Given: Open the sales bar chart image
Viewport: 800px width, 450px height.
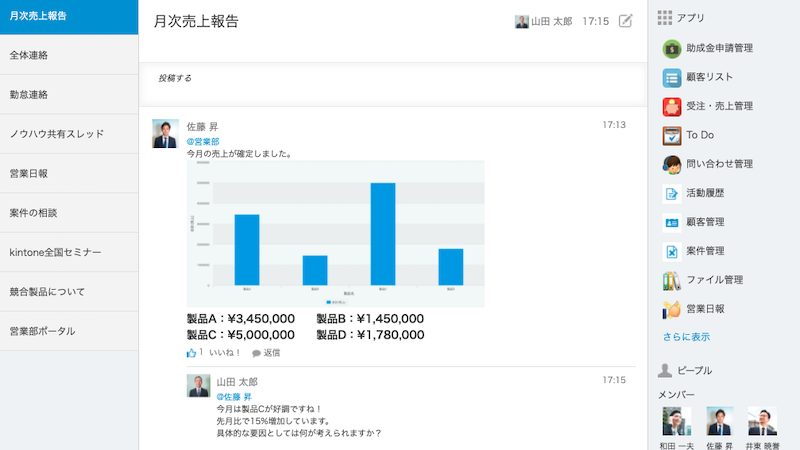Looking at the screenshot, I should [335, 234].
